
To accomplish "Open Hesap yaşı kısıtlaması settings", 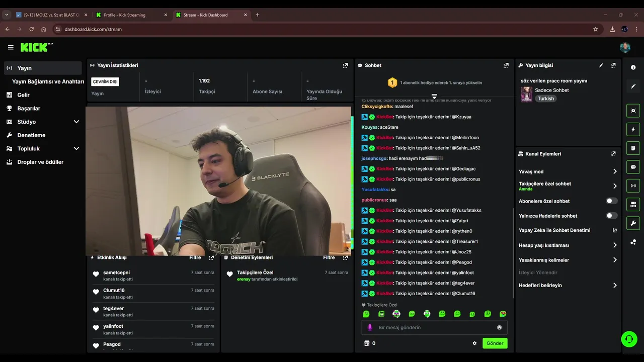I will click(568, 245).
